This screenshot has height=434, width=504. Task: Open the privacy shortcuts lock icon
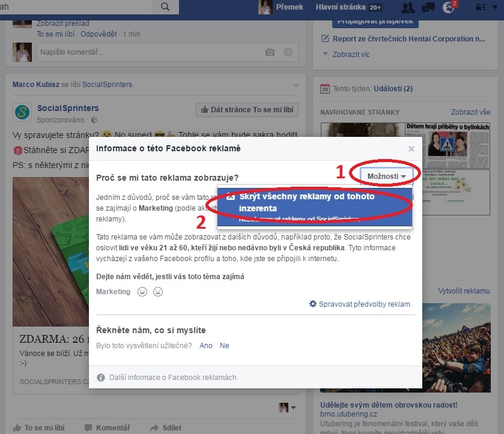[x=480, y=7]
